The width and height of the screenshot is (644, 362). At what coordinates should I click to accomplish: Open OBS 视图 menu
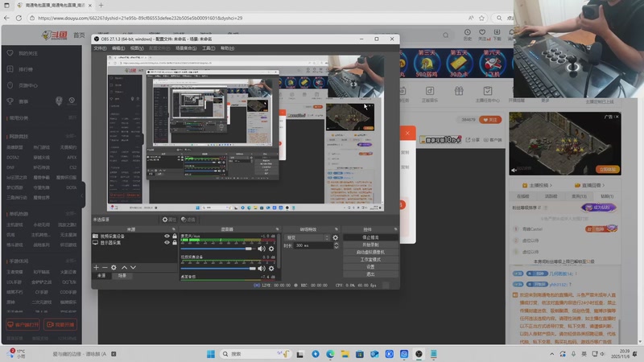coord(137,48)
